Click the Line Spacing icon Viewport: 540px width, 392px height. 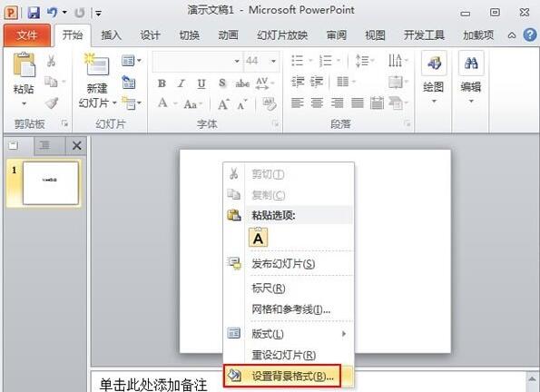click(x=361, y=61)
